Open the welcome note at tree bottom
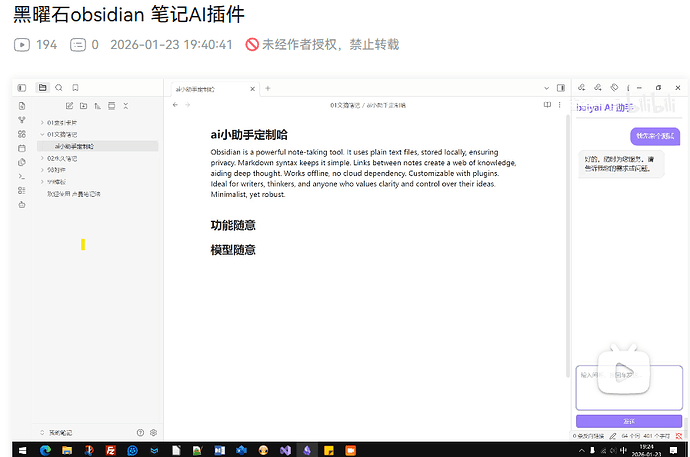 click(74, 194)
